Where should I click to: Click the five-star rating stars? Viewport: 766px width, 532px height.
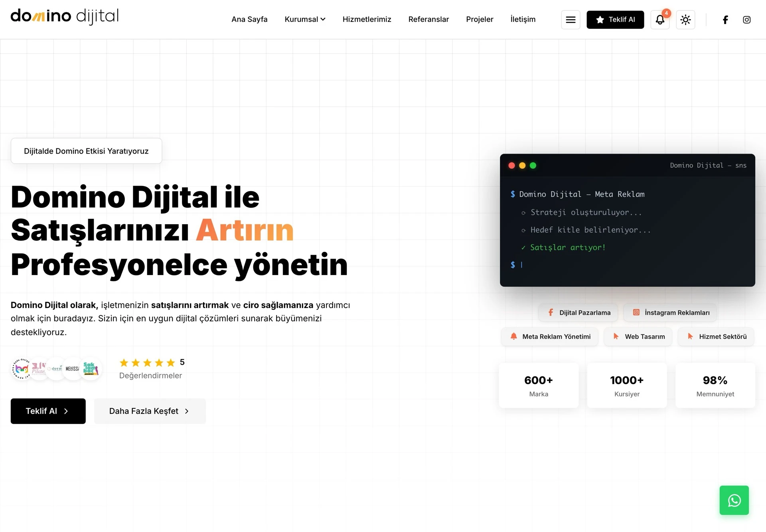click(x=147, y=362)
